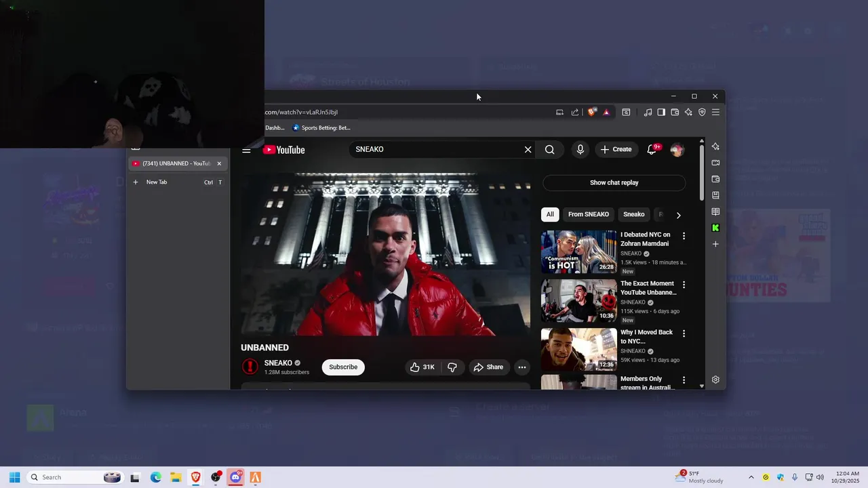The image size is (868, 488).
Task: Open the Brave Wallet toolbar icon
Action: [x=675, y=112]
